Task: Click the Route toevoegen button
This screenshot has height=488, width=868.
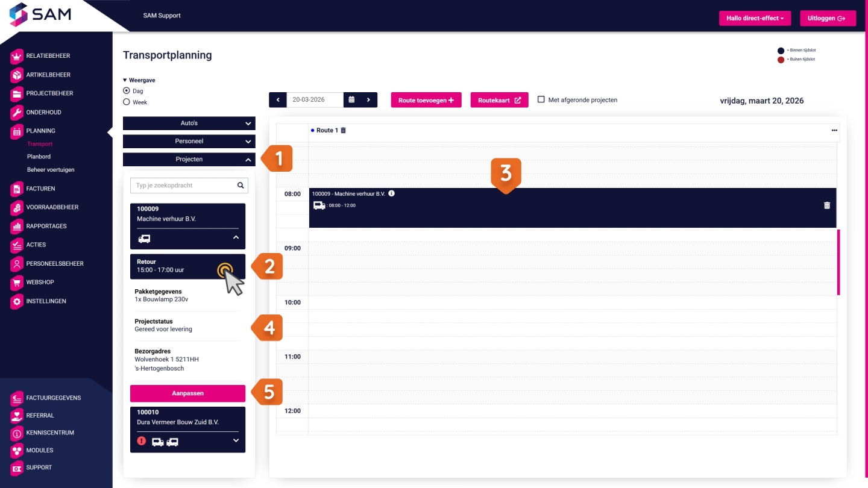Action: (426, 100)
